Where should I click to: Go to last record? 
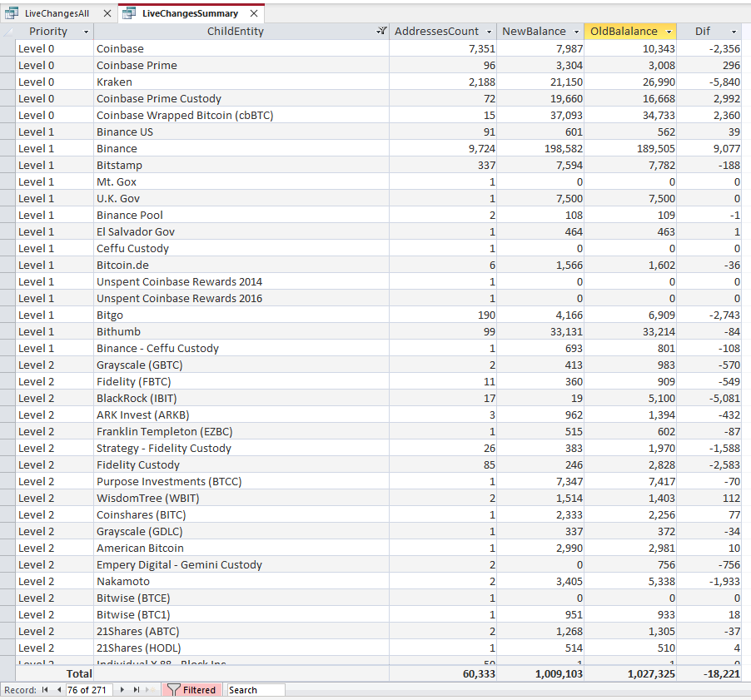pos(137,690)
